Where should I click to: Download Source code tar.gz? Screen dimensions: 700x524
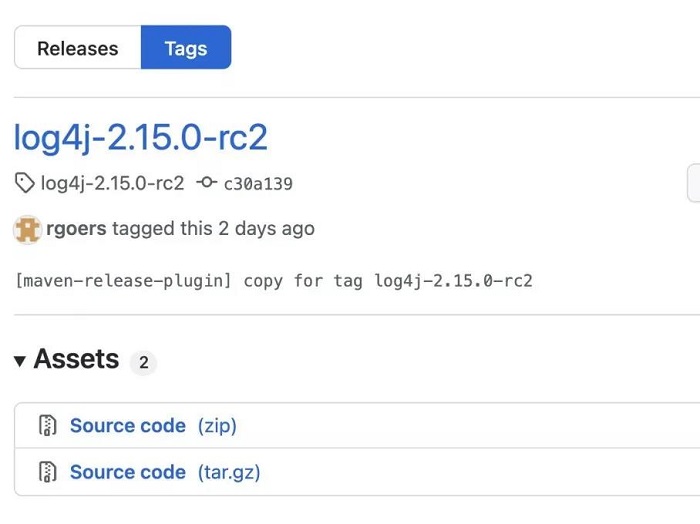(128, 472)
